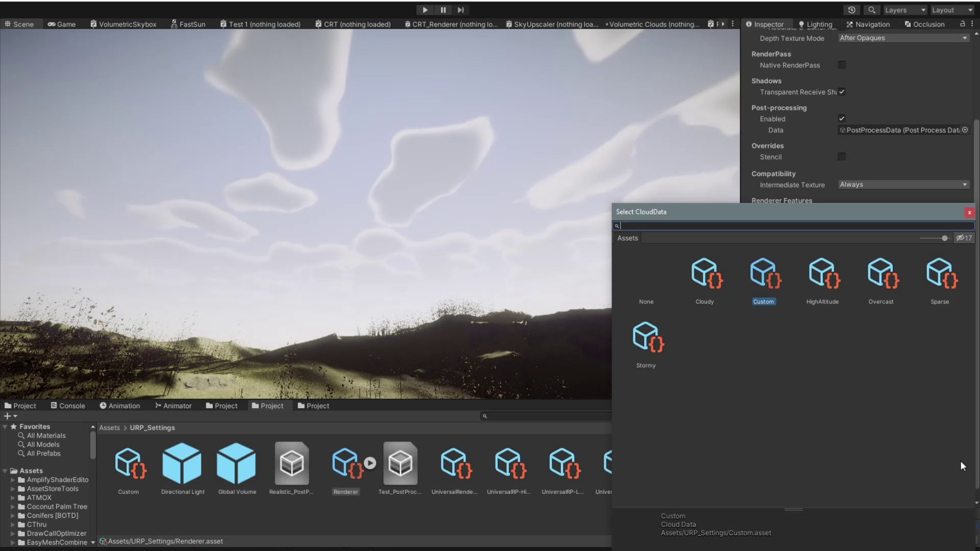Expand the ATMOX folder

tap(13, 497)
